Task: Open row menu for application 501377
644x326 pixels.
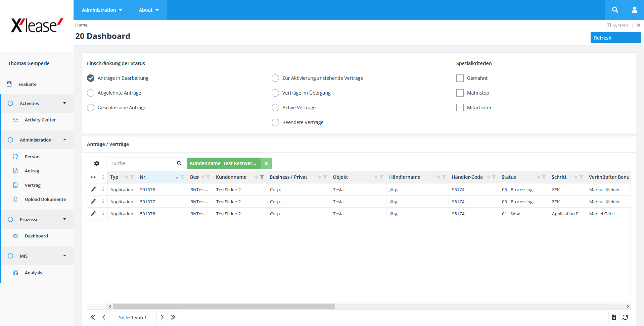Action: (x=103, y=202)
